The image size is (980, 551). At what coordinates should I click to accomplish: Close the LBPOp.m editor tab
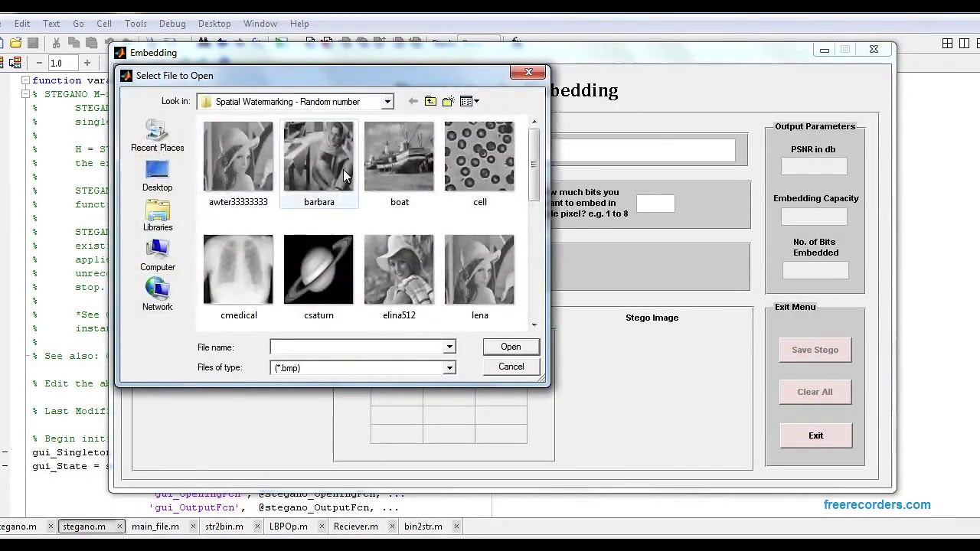(x=320, y=527)
